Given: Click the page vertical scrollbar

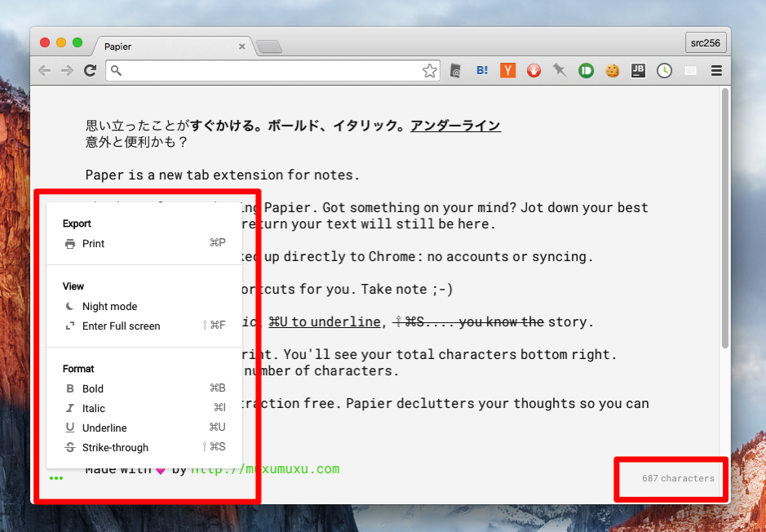Looking at the screenshot, I should [725, 219].
